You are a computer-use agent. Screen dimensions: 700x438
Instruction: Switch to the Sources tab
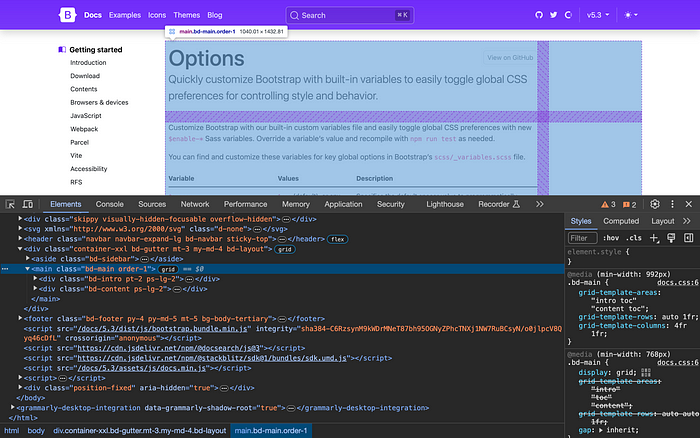[152, 204]
